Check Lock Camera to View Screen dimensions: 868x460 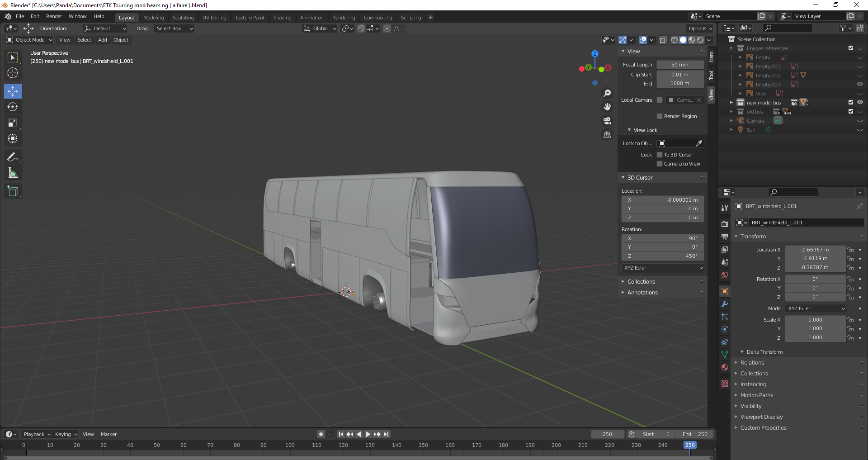coord(660,164)
